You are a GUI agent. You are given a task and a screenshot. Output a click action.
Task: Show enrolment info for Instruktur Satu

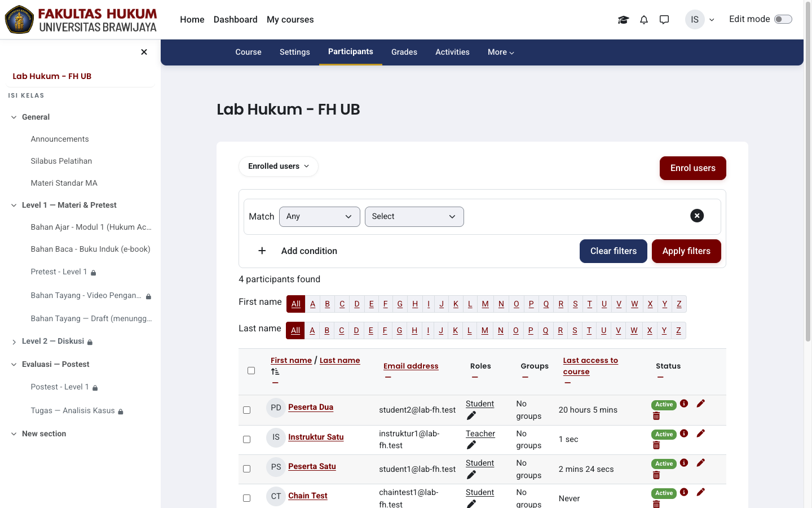(684, 433)
